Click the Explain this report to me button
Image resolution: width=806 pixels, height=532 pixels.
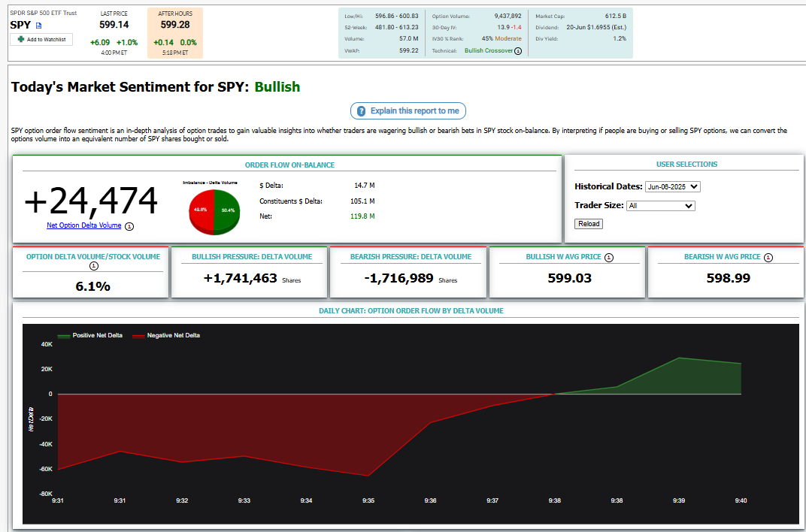[x=408, y=111]
